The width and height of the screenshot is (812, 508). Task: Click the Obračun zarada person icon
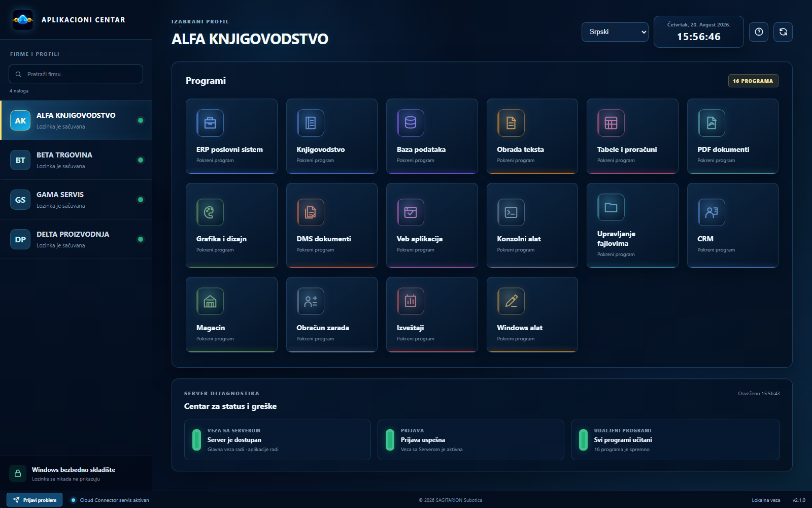(x=311, y=301)
